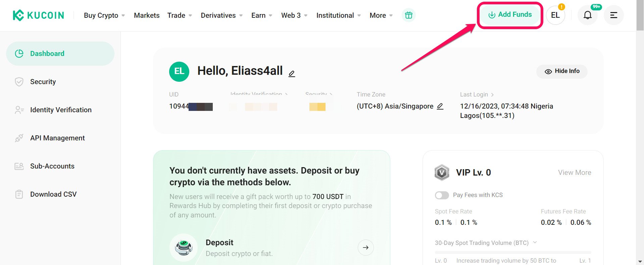Open the Markets menu item
The image size is (644, 265).
tap(147, 15)
